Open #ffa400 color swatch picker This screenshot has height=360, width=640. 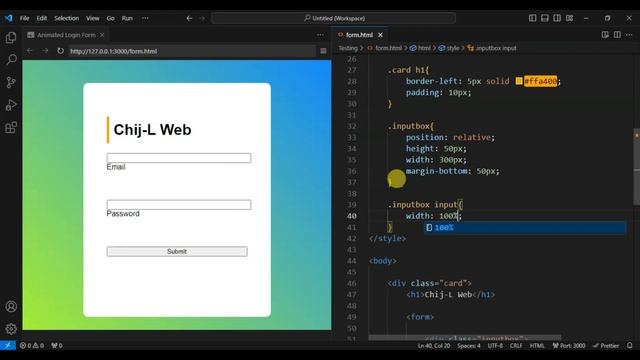pyautogui.click(x=519, y=81)
